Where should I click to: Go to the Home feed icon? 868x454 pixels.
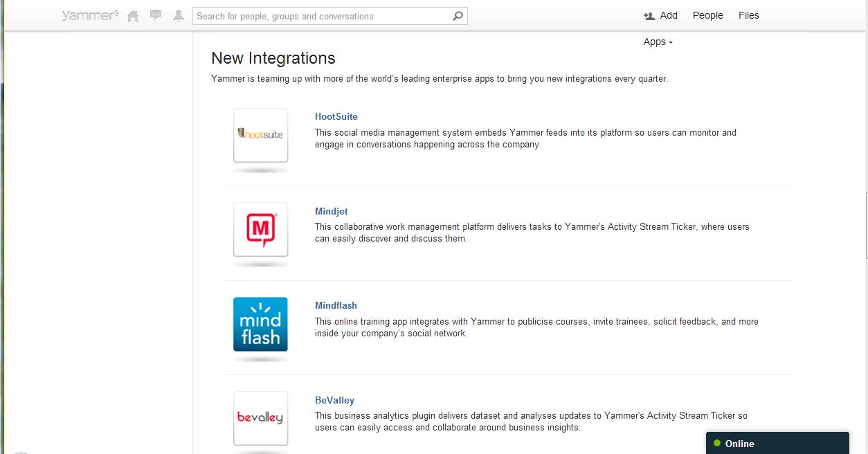click(x=133, y=16)
